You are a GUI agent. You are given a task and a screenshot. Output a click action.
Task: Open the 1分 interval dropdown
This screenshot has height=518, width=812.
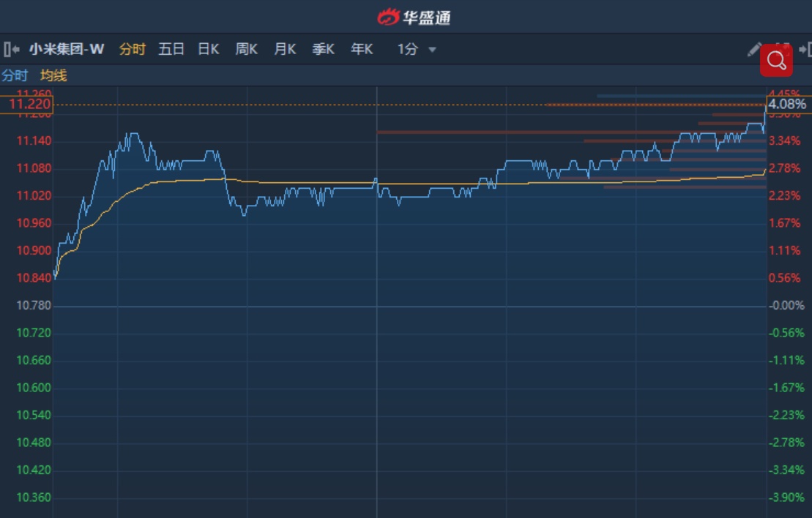pyautogui.click(x=417, y=50)
